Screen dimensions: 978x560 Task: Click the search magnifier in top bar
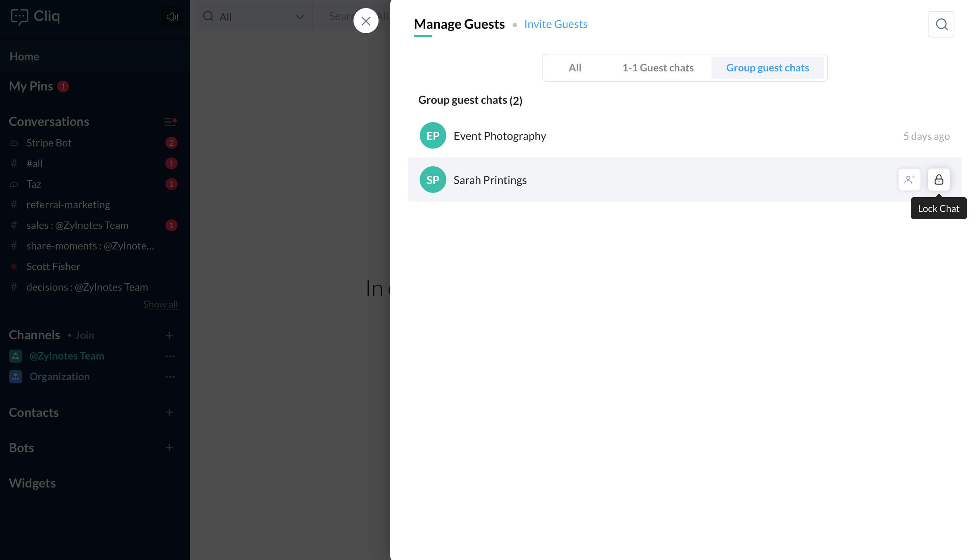(208, 16)
